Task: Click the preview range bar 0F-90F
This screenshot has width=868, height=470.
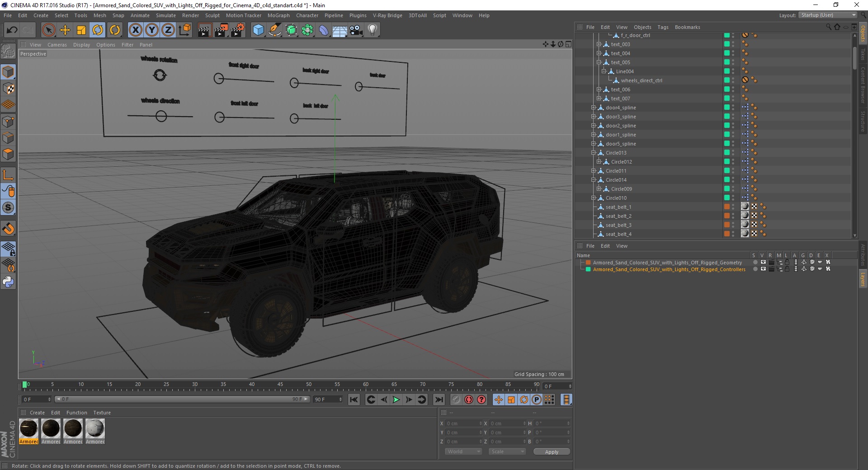Action: click(x=182, y=399)
